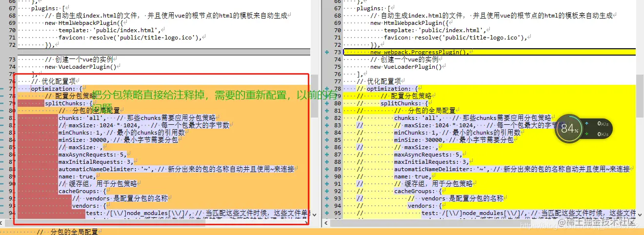
Task: Click '// optimization: {' on right line 78
Action: [389, 89]
